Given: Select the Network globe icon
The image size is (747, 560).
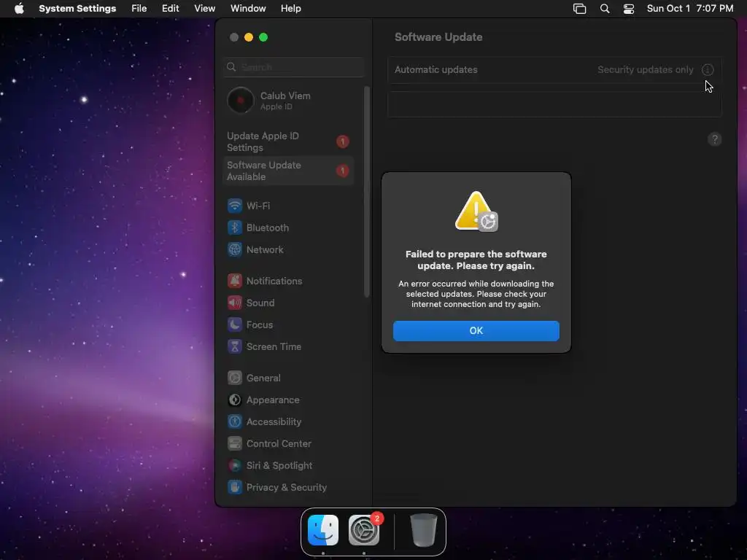Looking at the screenshot, I should pyautogui.click(x=235, y=249).
